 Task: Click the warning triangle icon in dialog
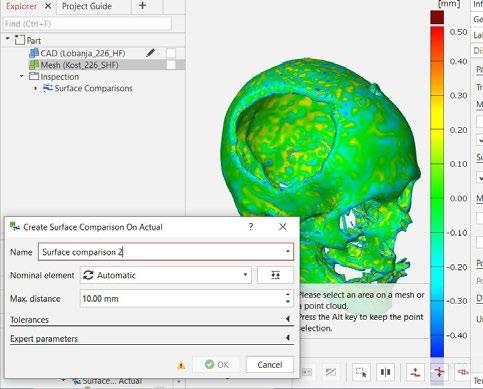pos(181,365)
